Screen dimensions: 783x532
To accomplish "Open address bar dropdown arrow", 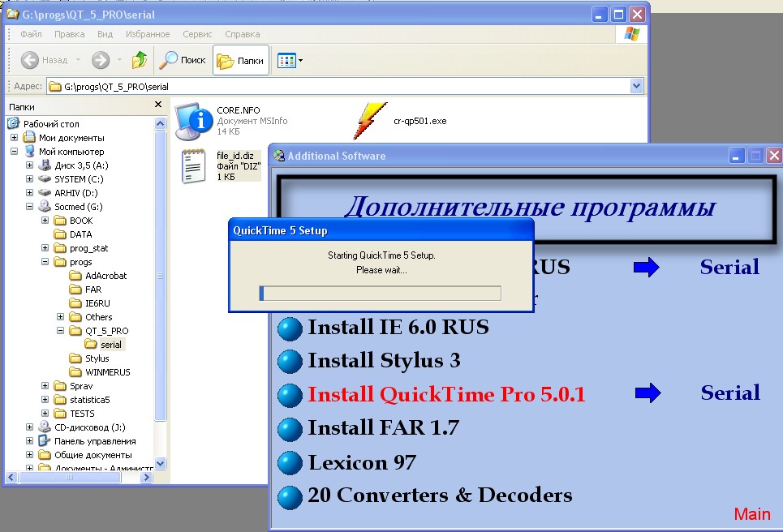I will (x=636, y=86).
